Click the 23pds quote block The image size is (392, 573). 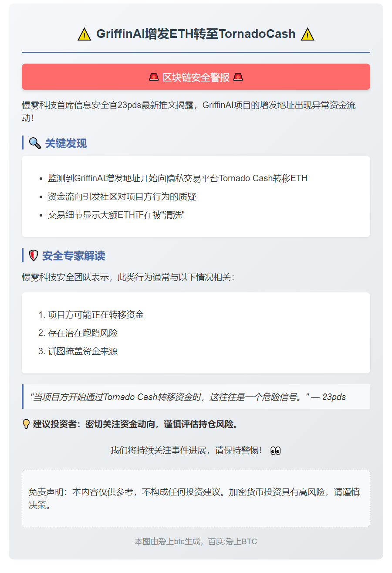pyautogui.click(x=196, y=397)
